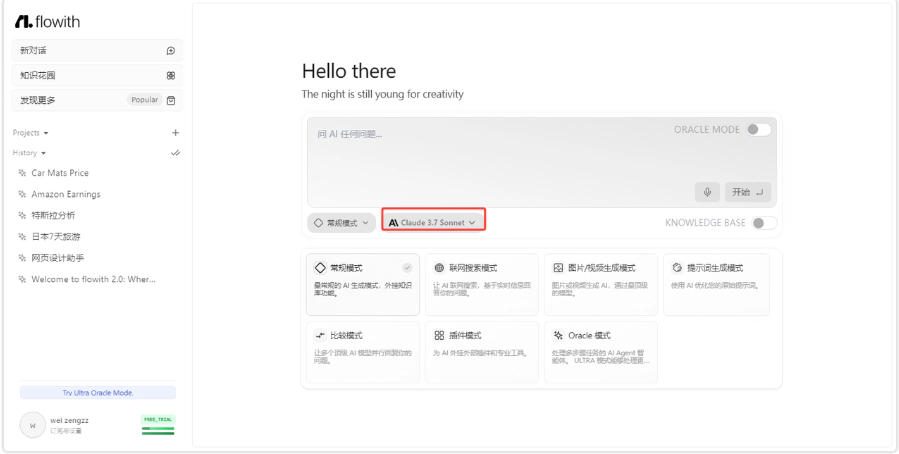Open the Amazon Earnings history conversation
Image resolution: width=899 pixels, height=454 pixels.
[x=65, y=194]
